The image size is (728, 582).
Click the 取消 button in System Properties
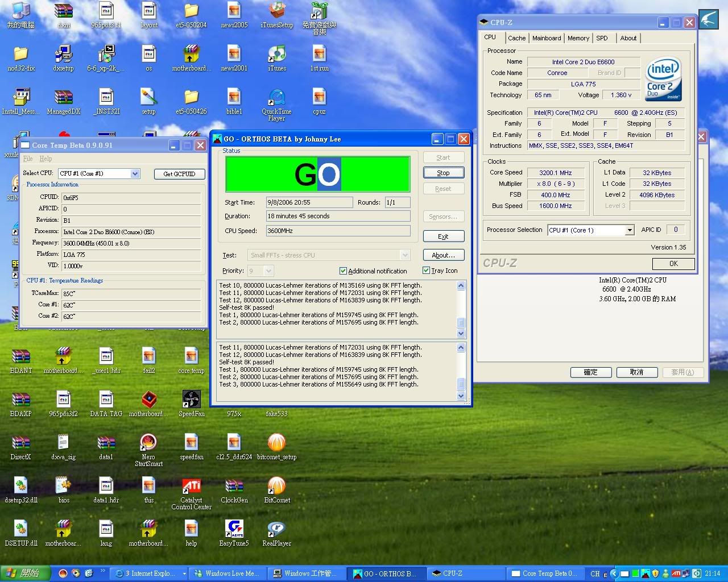pos(636,372)
